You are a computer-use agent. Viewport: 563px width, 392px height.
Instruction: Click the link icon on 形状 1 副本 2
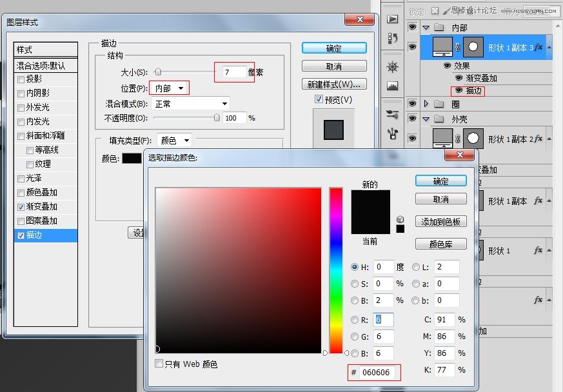pos(458,139)
